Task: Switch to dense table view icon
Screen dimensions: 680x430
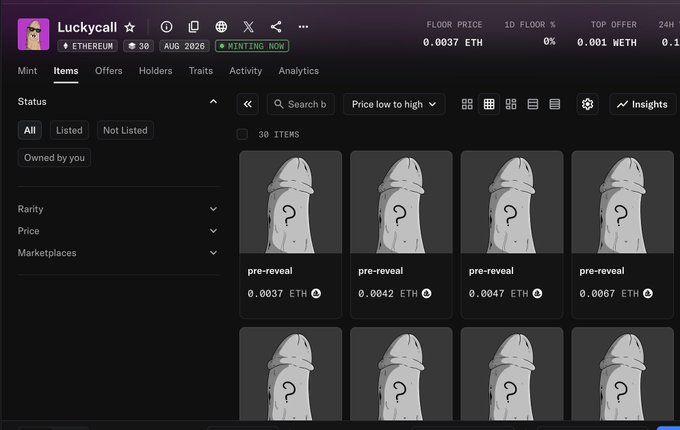Action: click(555, 104)
